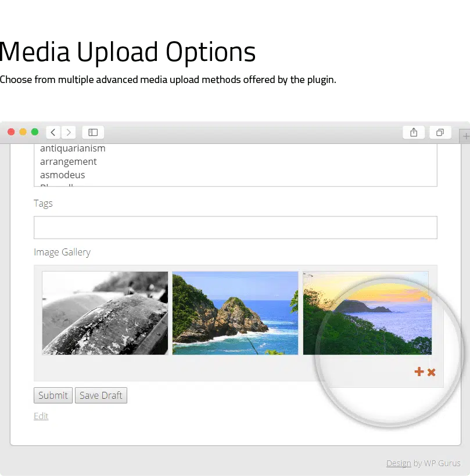
Task: Click the Submit button
Action: pyautogui.click(x=53, y=395)
